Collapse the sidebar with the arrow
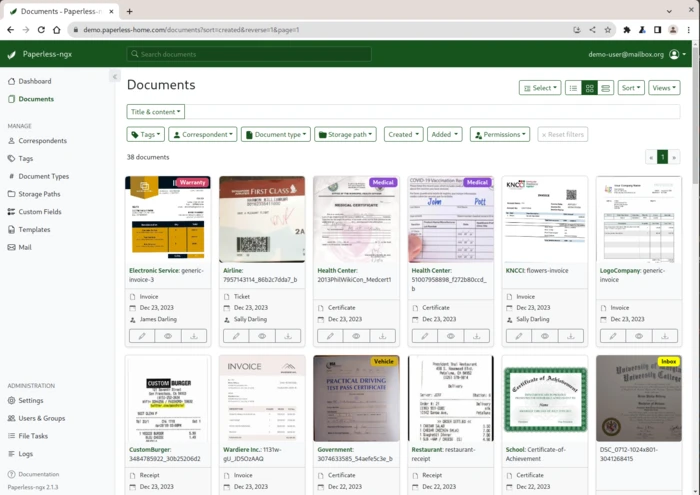This screenshot has width=700, height=495. point(114,77)
